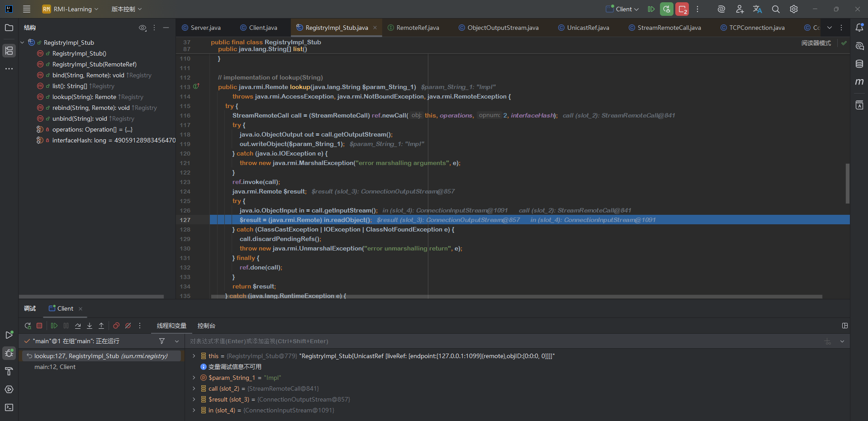Click the Step Into arrow icon
Screen dimensions: 868x421
pos(90,326)
